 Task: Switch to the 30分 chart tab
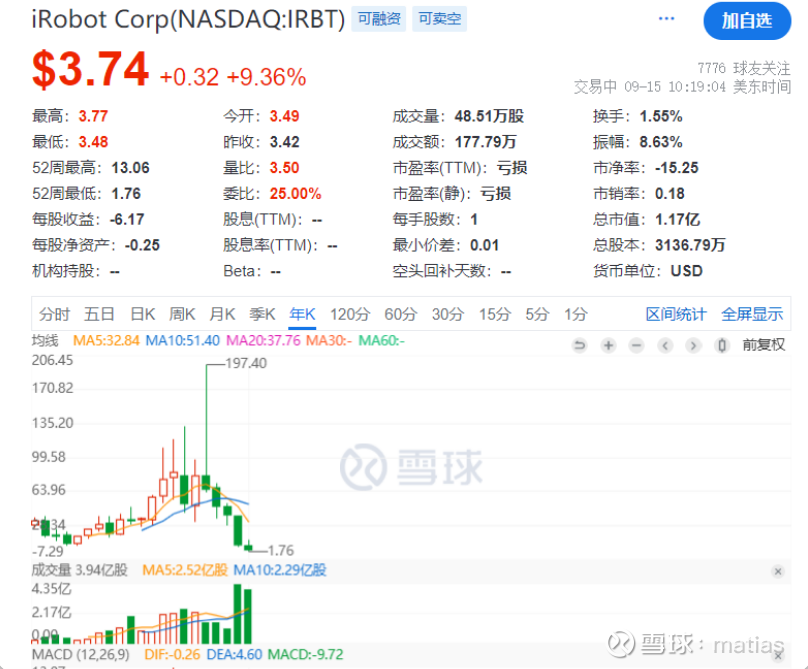click(448, 314)
